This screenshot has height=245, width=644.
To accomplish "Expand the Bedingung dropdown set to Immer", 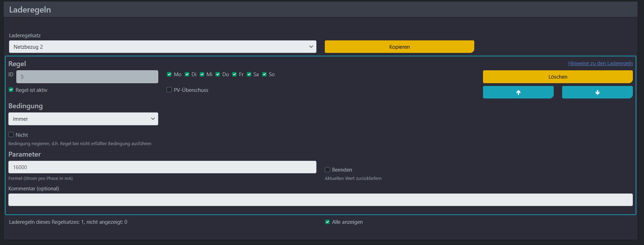I will [x=83, y=119].
